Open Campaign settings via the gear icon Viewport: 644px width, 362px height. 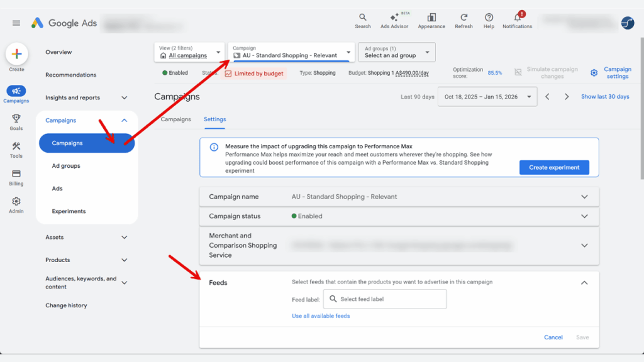[x=594, y=72]
